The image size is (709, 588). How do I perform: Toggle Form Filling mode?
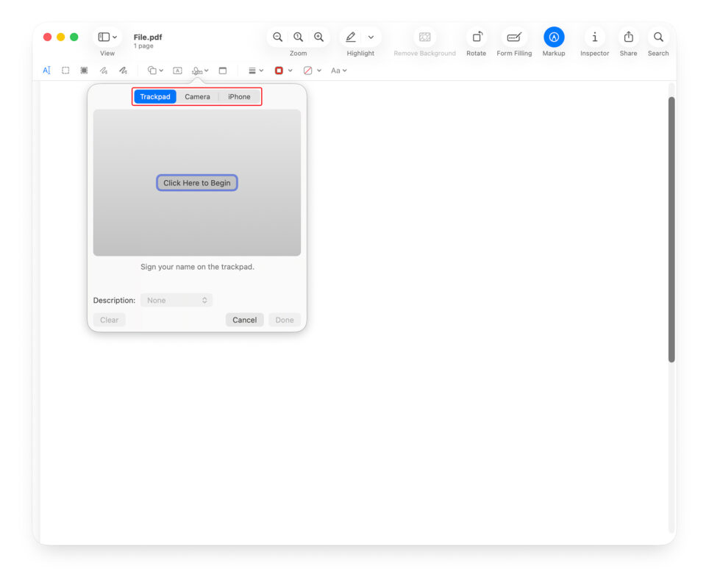tap(514, 37)
